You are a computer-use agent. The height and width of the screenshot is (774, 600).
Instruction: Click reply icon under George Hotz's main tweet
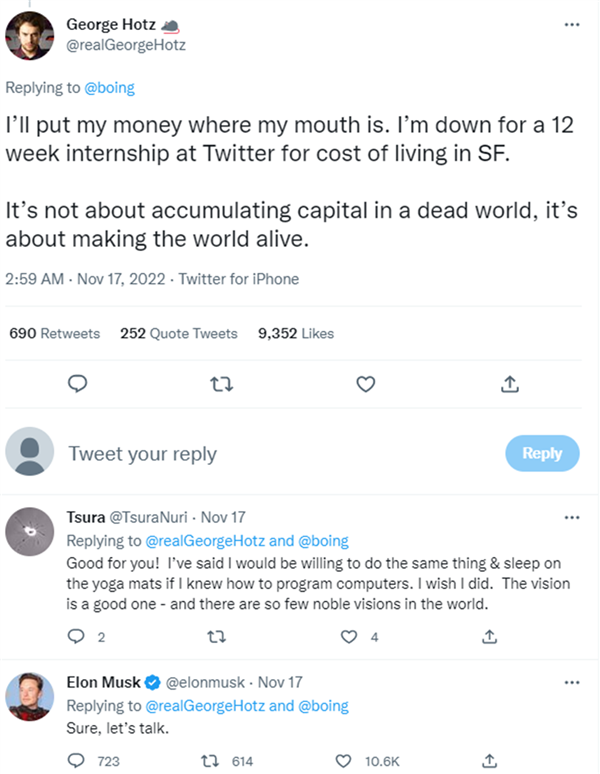[x=77, y=384]
